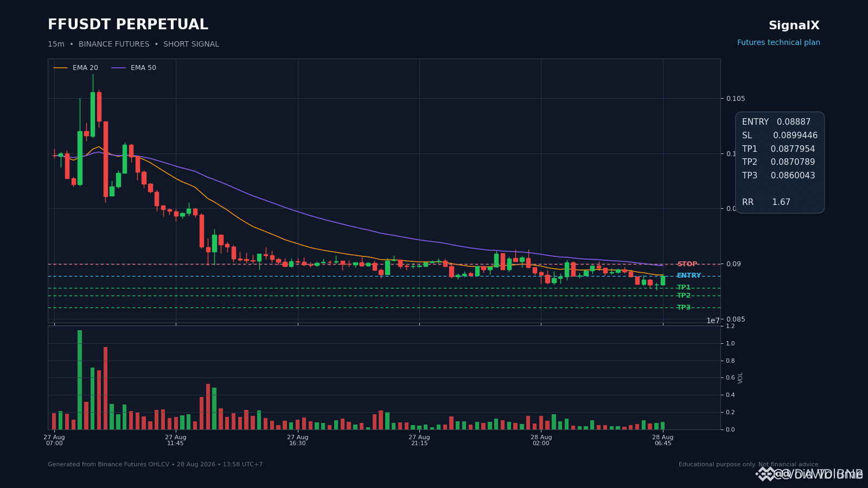
Task: Select the ENTRY 0.08887 row in info box
Action: (776, 122)
